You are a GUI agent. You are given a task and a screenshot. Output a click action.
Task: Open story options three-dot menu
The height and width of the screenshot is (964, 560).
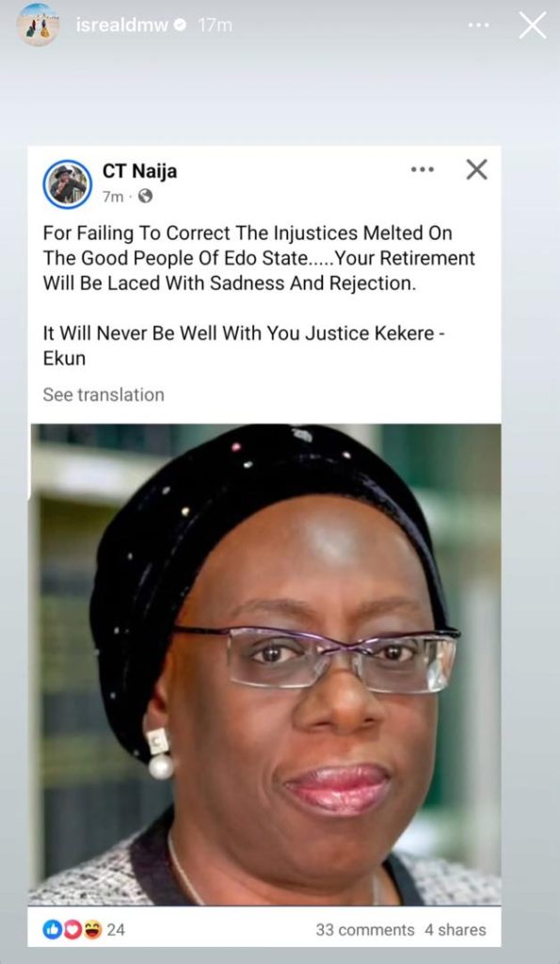(478, 25)
